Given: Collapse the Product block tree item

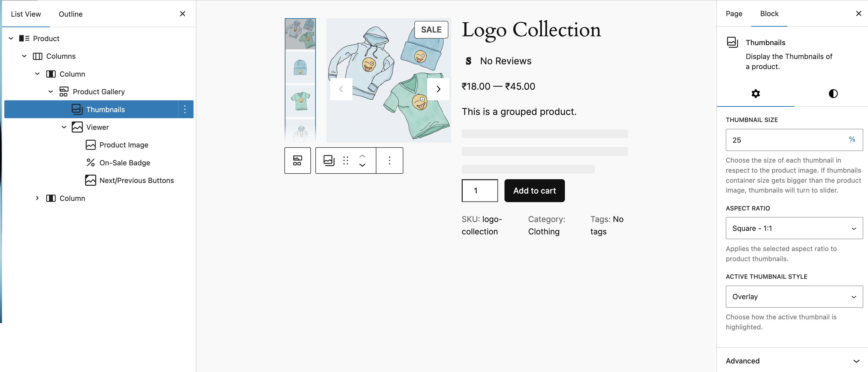Looking at the screenshot, I should coord(11,39).
